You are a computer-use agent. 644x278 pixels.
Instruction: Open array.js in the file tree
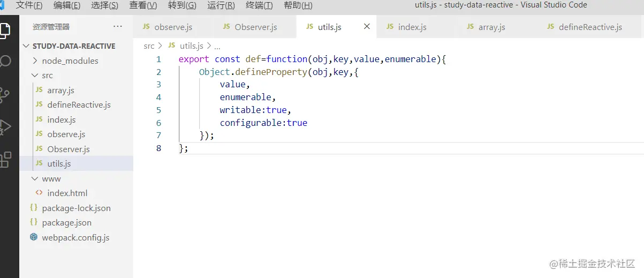click(x=76, y=91)
